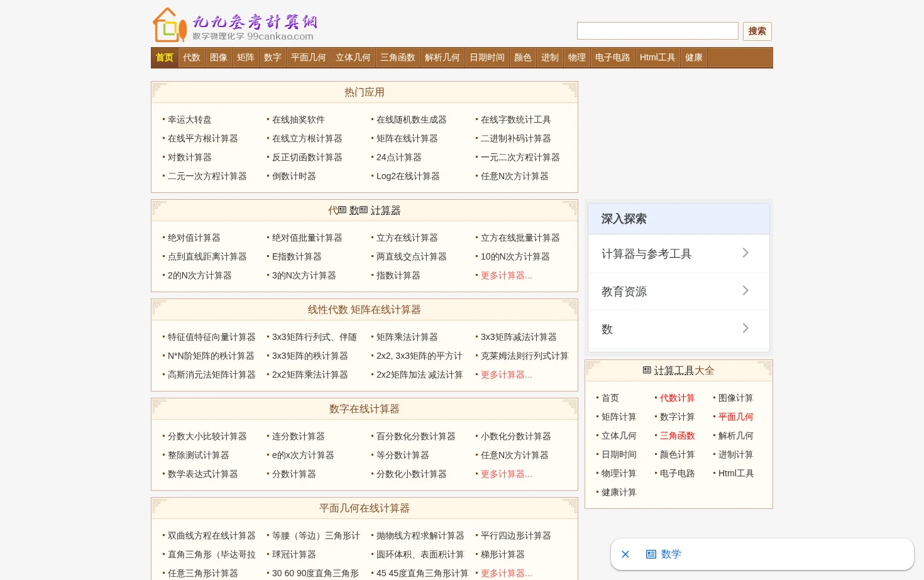Click the 数学 text in popup
This screenshot has width=924, height=580.
[671, 554]
